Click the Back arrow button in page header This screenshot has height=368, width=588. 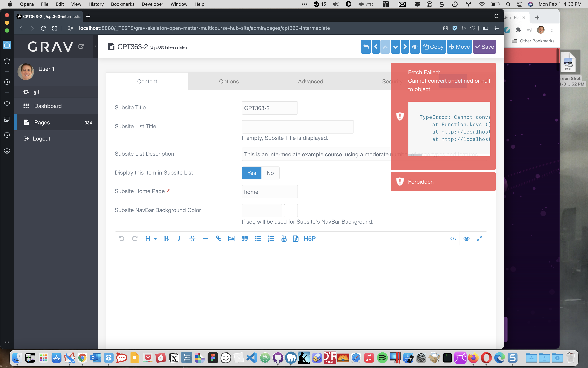click(x=366, y=46)
